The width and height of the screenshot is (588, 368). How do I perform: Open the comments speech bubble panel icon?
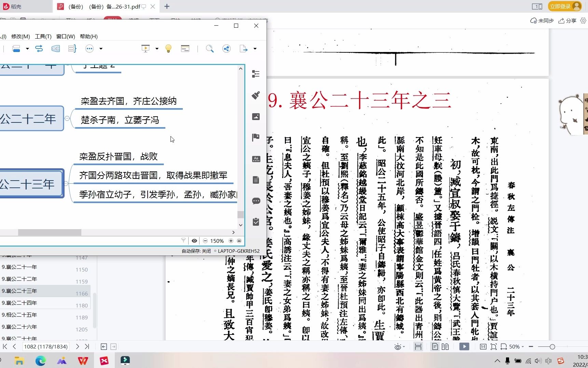[256, 201]
